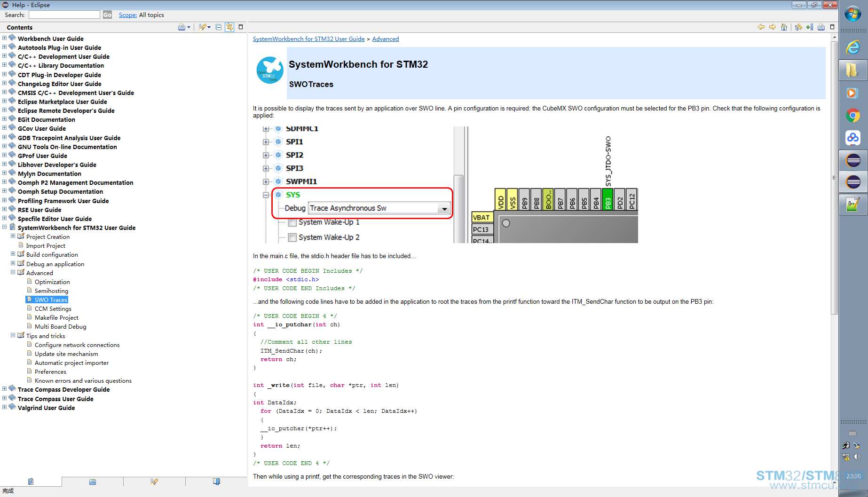Open the Multi Board Debug topic
Screen dimensions: 868x497
click(61, 327)
